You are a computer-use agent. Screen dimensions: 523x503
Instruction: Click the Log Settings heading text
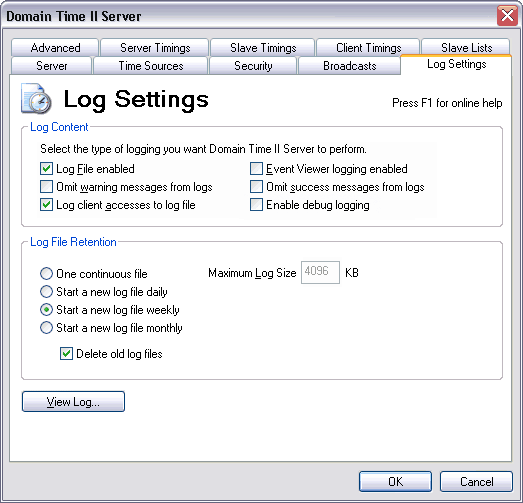point(136,99)
